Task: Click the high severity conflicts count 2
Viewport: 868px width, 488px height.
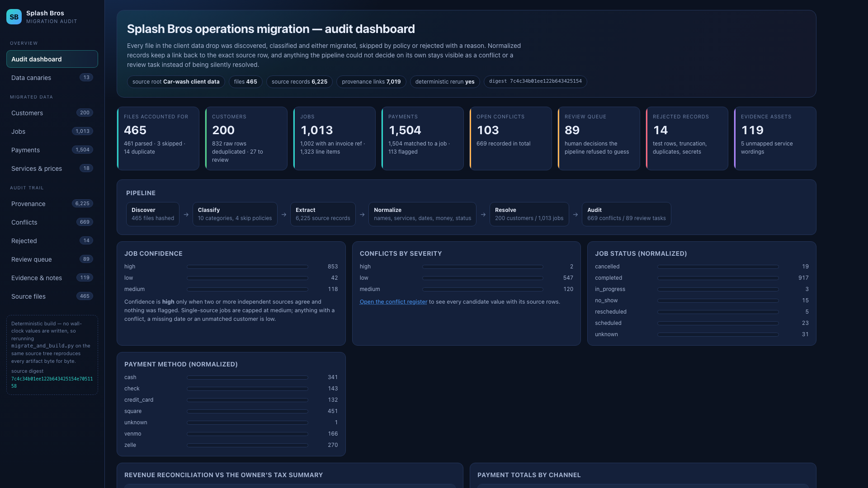Action: 571,267
